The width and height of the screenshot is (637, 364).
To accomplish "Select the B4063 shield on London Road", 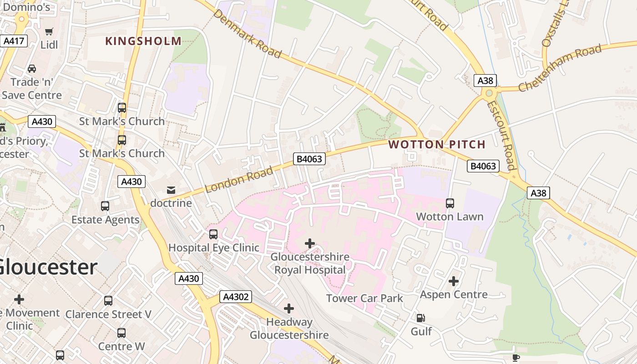I will pos(309,159).
